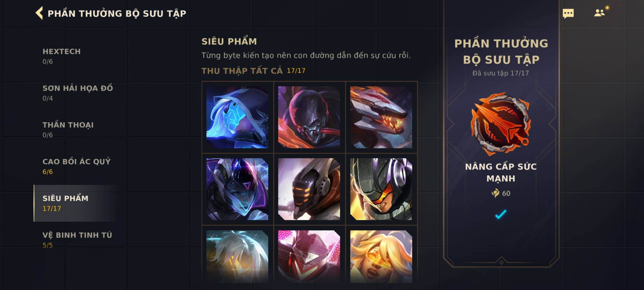Image resolution: width=644 pixels, height=290 pixels.
Task: Select the headphones orange-visor skin portrait
Action: (x=381, y=189)
